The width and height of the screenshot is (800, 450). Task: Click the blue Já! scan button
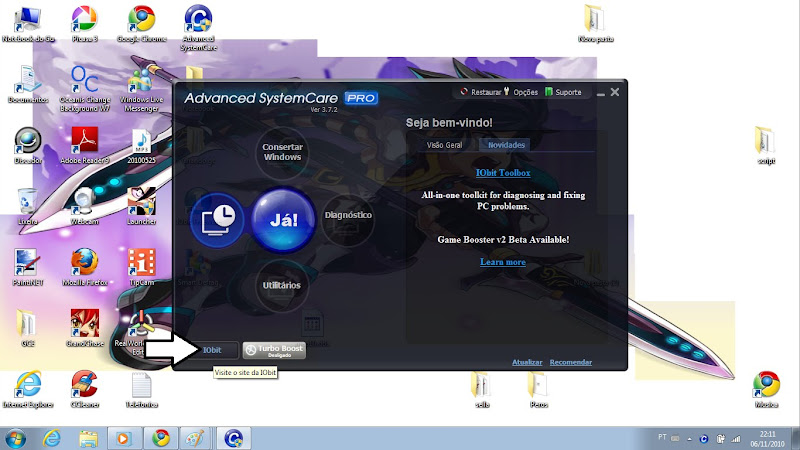click(x=283, y=220)
